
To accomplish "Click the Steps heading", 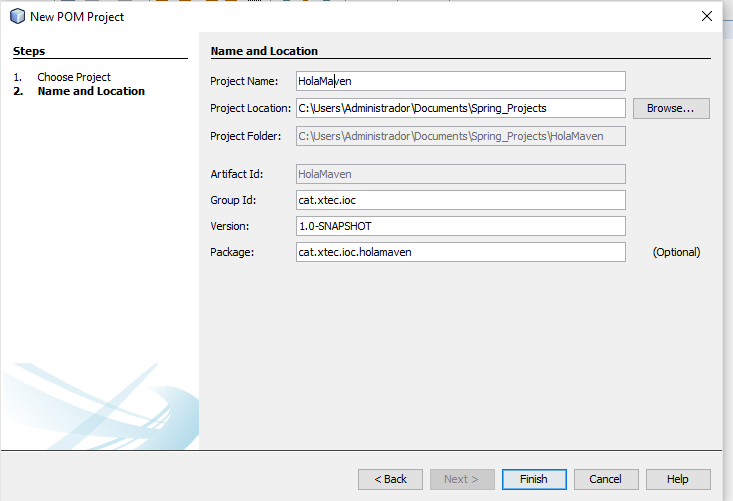I will [x=29, y=51].
